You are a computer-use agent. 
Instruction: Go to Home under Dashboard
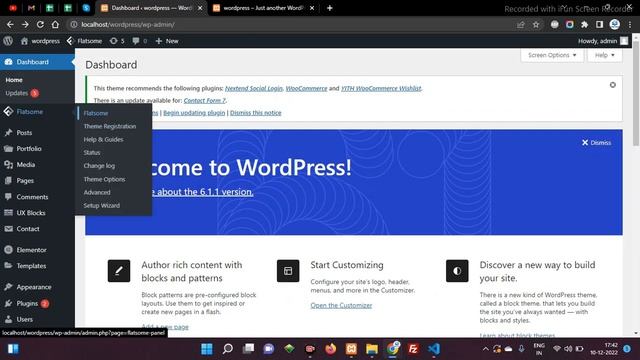coord(14,80)
